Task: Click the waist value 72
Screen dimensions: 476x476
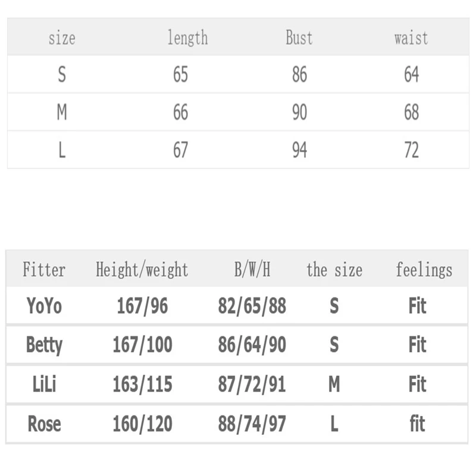Action: coord(412,150)
